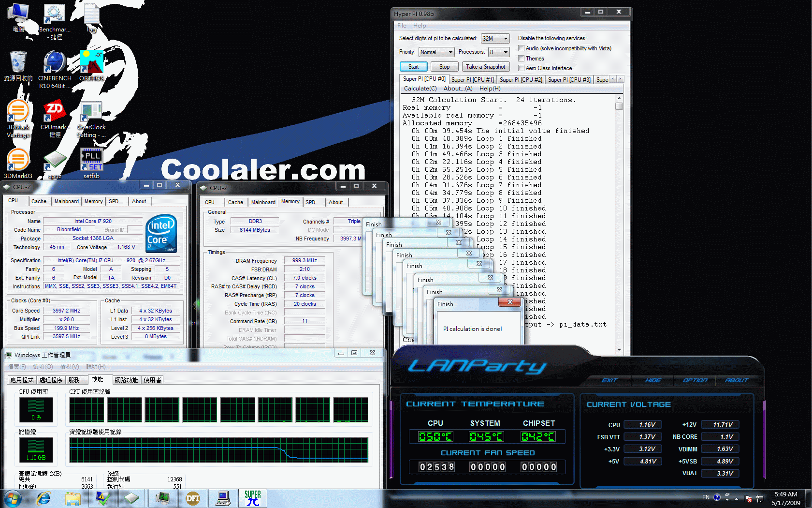Click the Stop button in Hyper PI

[x=444, y=67]
